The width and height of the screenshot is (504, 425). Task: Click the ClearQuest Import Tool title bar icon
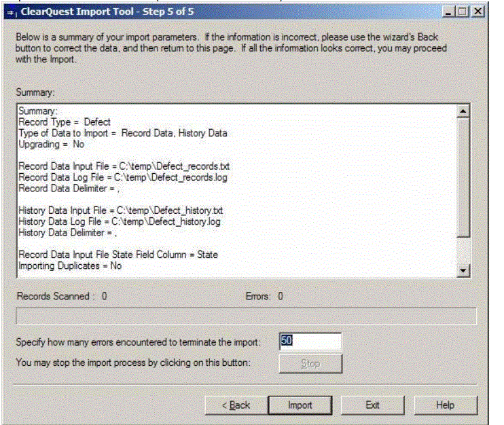[x=10, y=12]
